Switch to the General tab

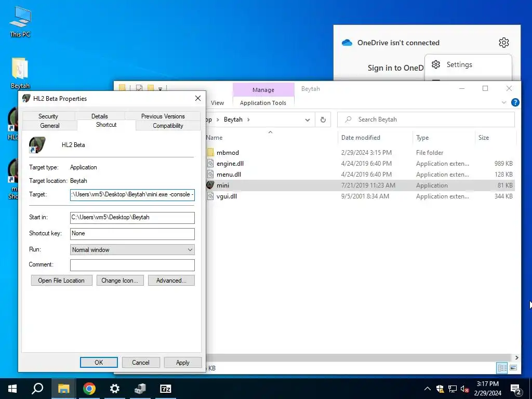point(50,126)
